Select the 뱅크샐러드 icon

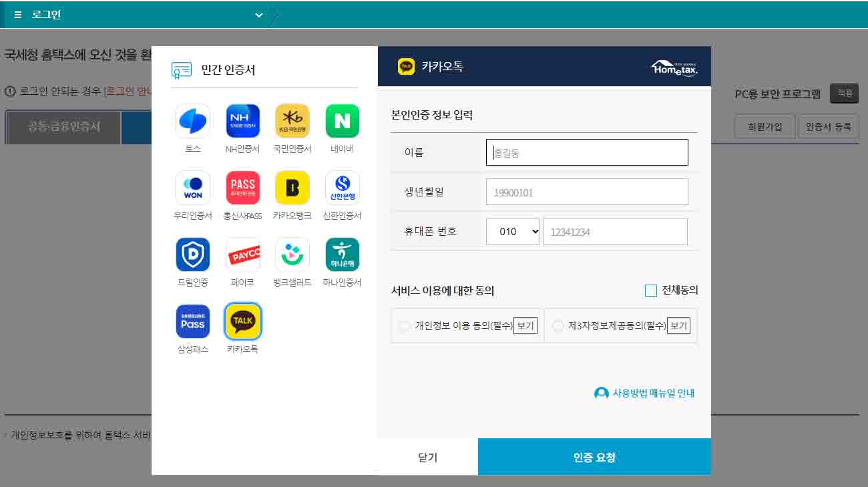pyautogui.click(x=292, y=255)
